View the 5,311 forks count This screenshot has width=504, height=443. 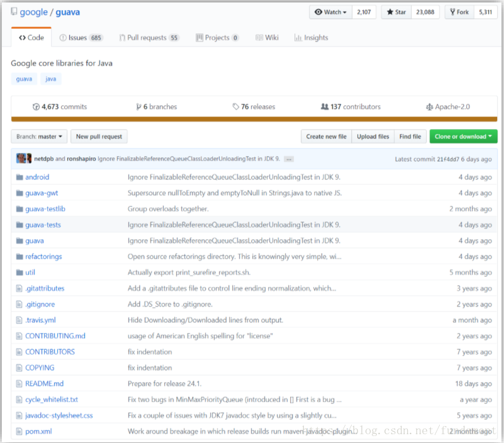485,12
